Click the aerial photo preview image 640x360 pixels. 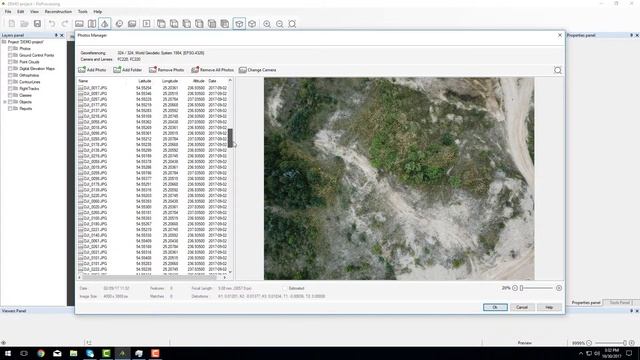(x=399, y=179)
